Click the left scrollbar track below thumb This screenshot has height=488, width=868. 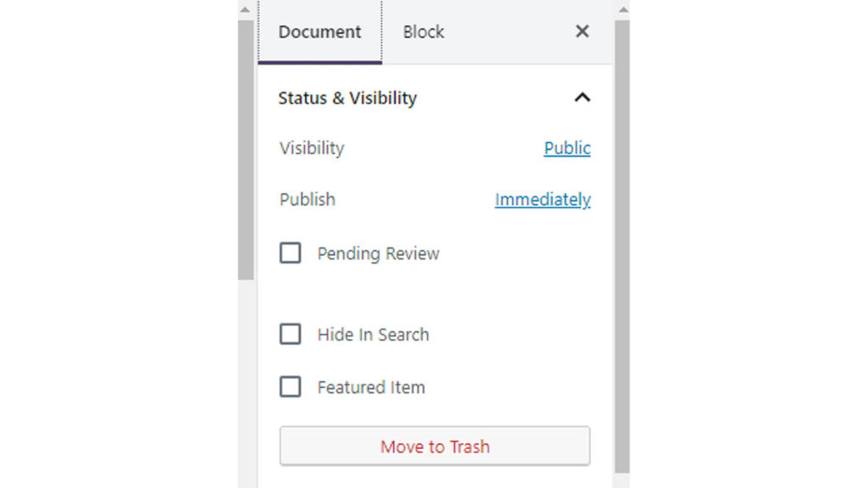[246, 381]
